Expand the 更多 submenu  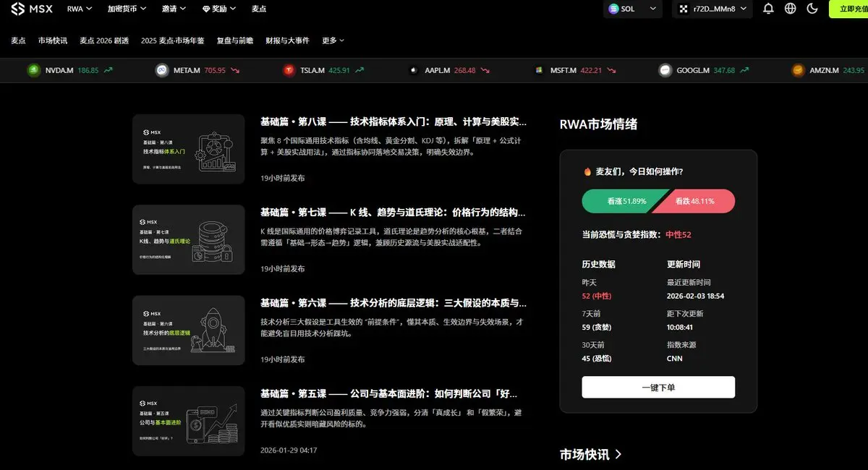click(x=333, y=40)
